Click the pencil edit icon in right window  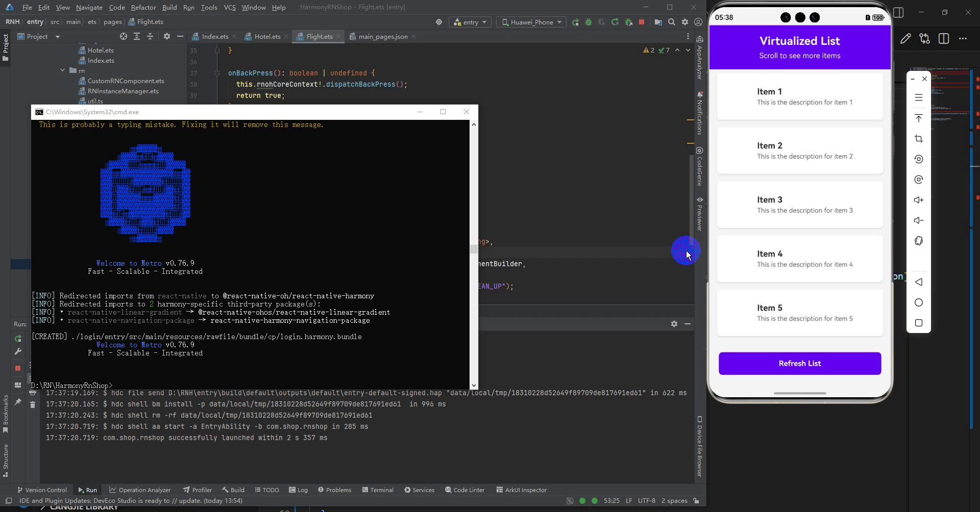(x=905, y=39)
